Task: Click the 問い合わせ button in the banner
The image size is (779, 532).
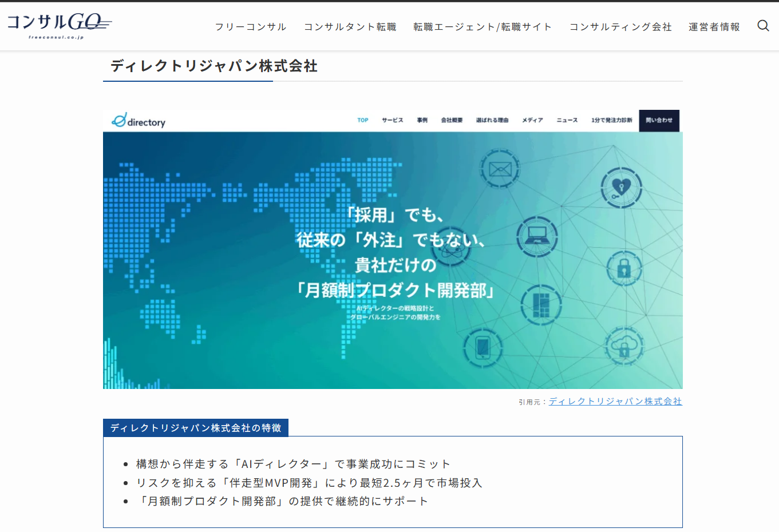Action: [659, 121]
